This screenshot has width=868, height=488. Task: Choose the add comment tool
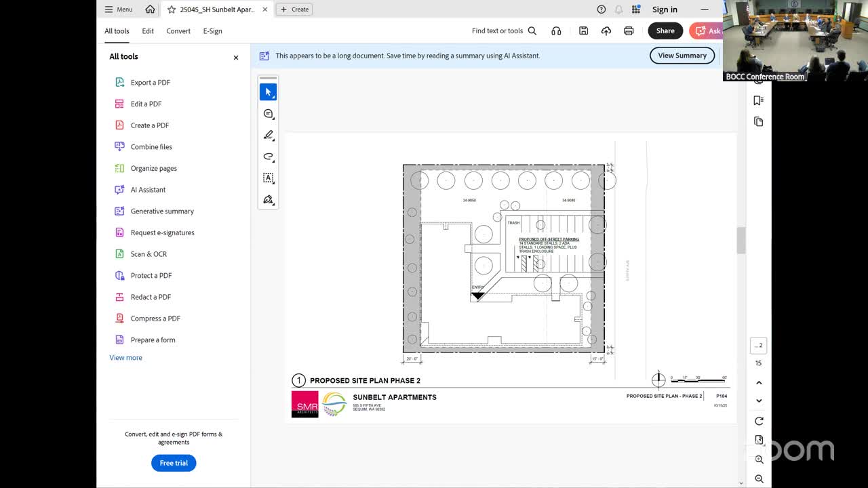pos(268,114)
